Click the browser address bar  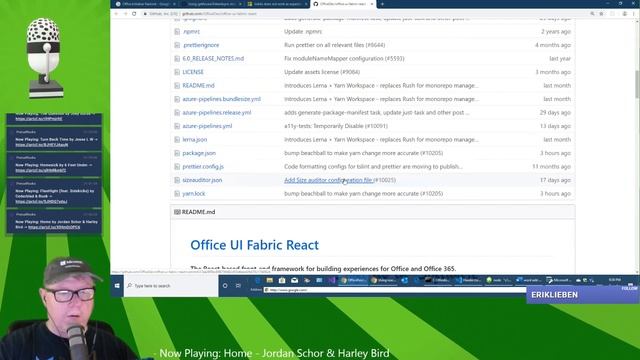(x=363, y=13)
